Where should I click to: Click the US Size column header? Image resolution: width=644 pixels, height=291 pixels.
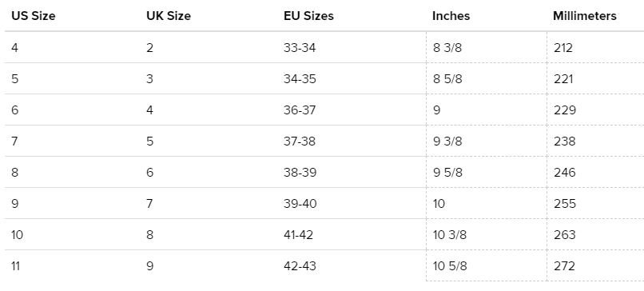pyautogui.click(x=34, y=16)
